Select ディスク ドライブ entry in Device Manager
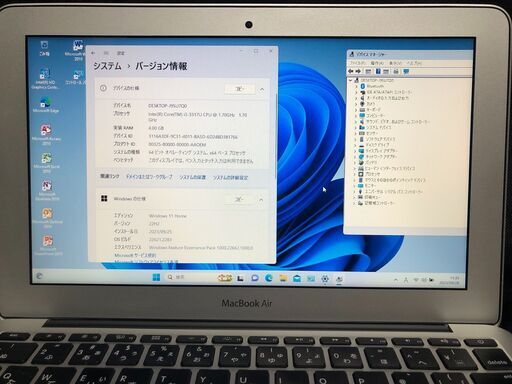Screen dimensions: 512x384 tap(378, 145)
